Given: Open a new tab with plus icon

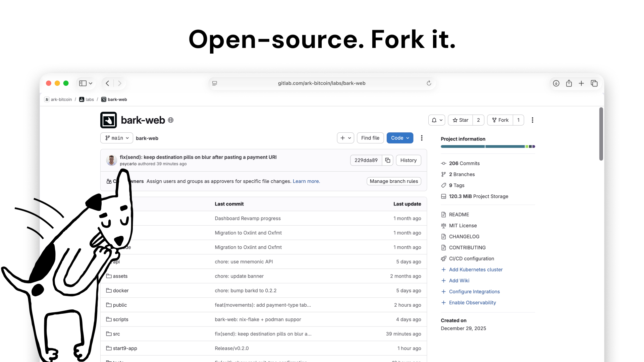Looking at the screenshot, I should point(581,83).
